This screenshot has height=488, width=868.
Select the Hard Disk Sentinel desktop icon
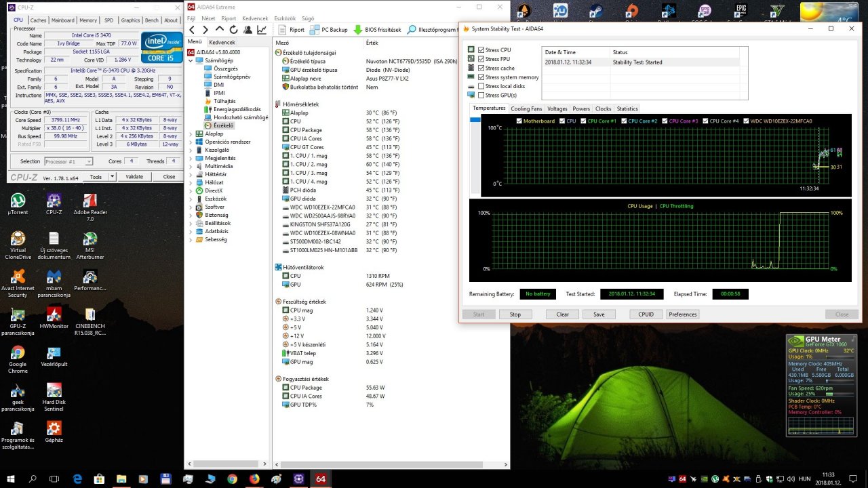pos(54,397)
